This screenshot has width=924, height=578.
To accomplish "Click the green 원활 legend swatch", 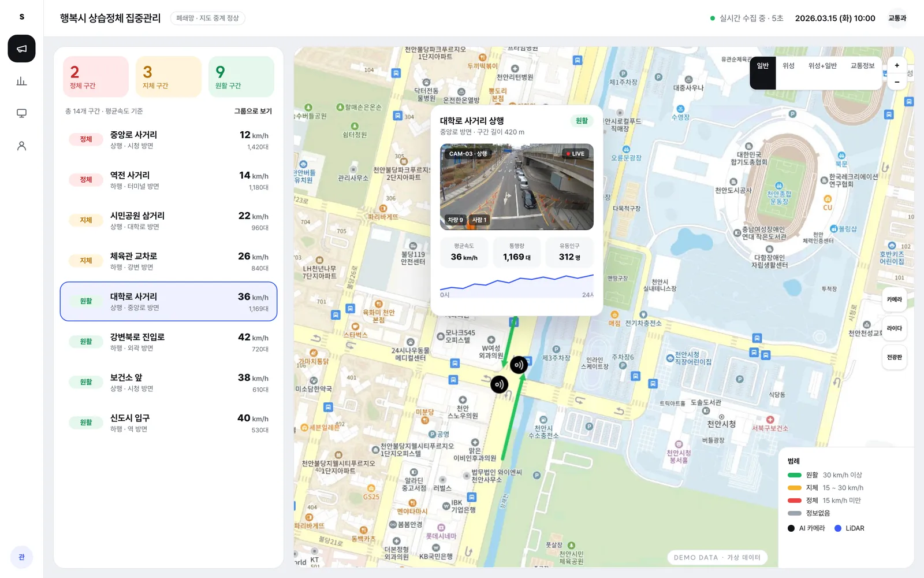I will 795,475.
